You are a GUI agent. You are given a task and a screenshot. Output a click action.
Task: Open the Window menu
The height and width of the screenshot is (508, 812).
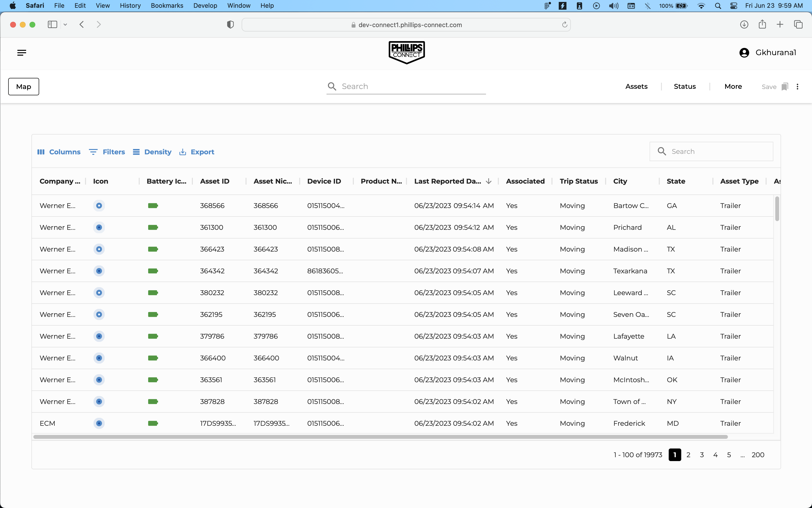(x=239, y=6)
